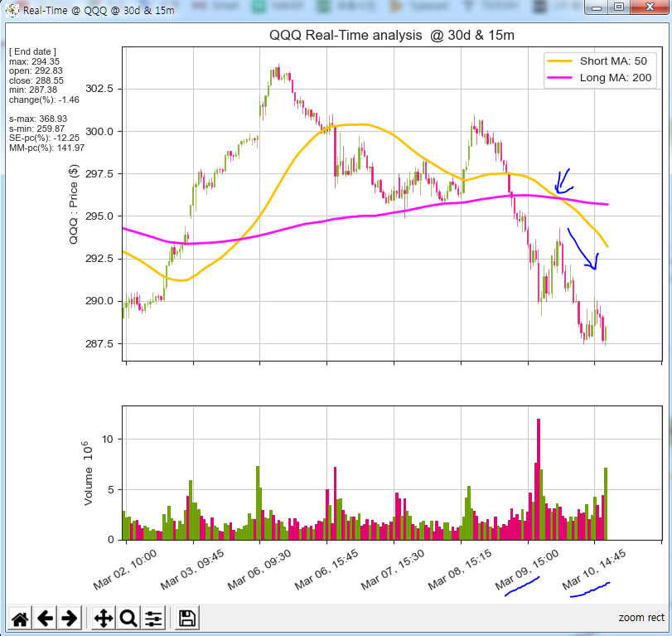Click the open: 292.83 statistic
Viewport: 672px width, 636px height.
click(36, 70)
